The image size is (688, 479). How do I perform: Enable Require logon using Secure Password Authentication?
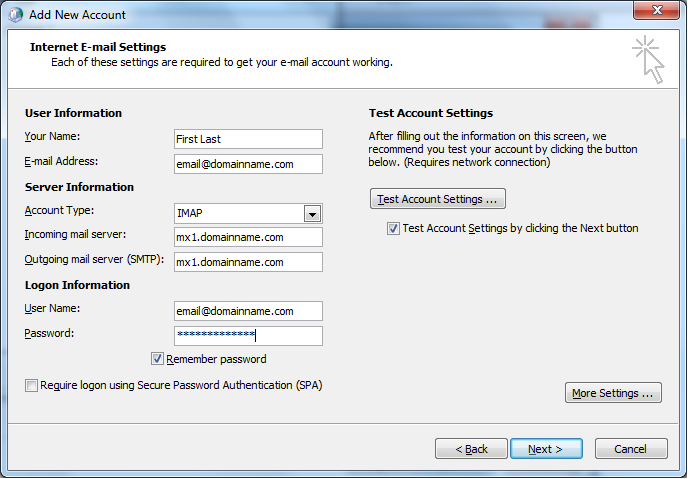32,385
